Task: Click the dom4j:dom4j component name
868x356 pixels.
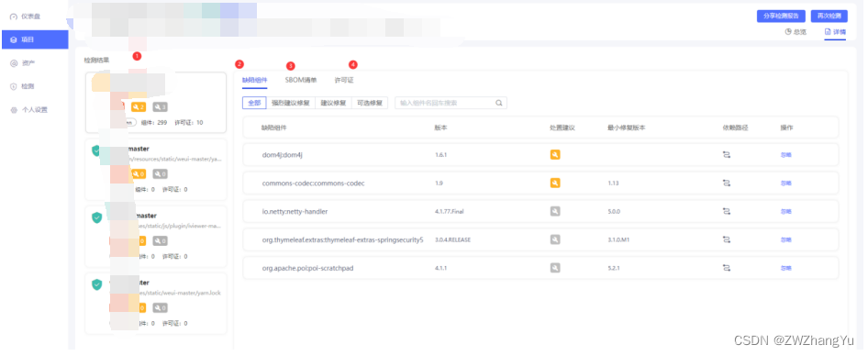Action: coord(283,155)
